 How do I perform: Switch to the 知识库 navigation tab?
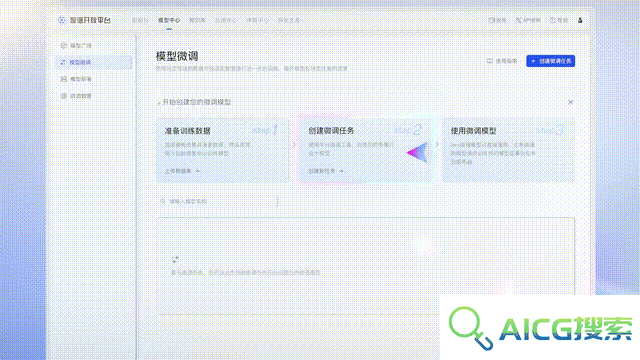(x=198, y=20)
